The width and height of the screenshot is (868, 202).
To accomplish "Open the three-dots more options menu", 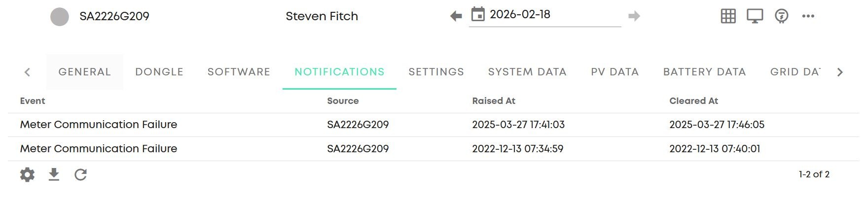I will (x=808, y=16).
